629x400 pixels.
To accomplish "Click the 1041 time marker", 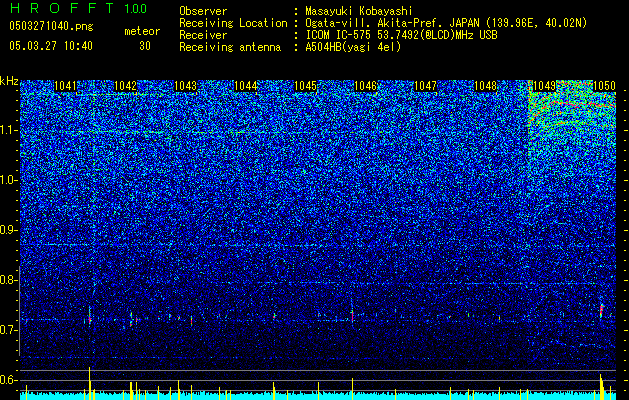I will [65, 86].
